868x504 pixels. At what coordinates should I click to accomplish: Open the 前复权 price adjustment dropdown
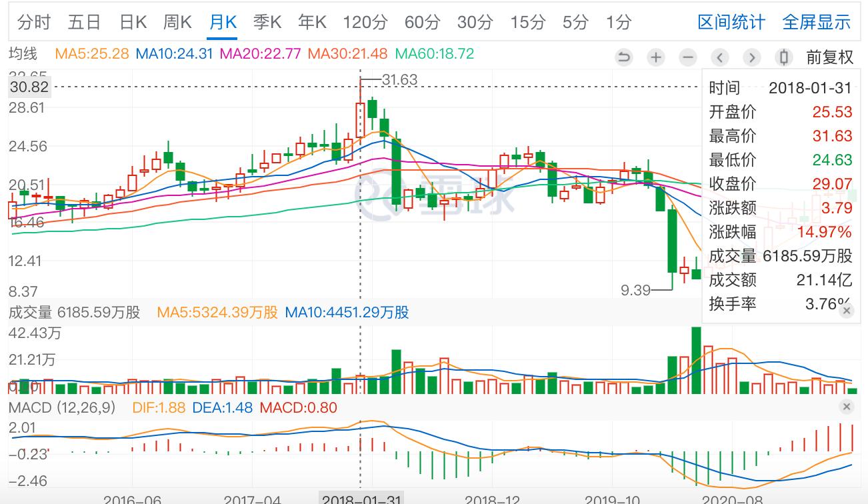(x=829, y=57)
